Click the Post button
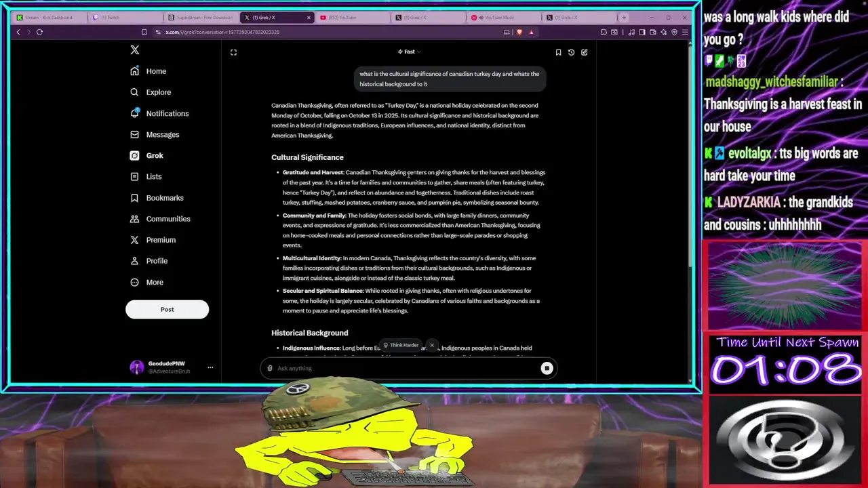 point(167,310)
